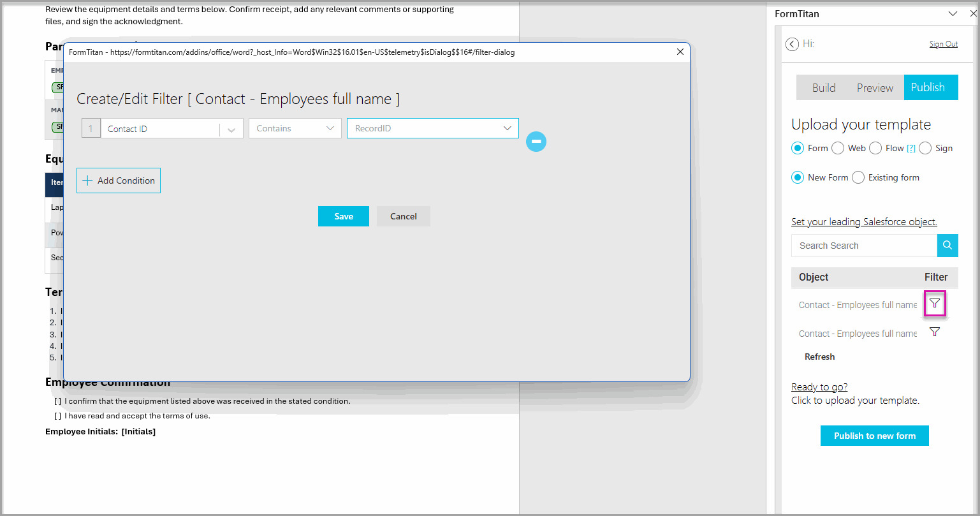Open the Contains operator dropdown
This screenshot has width=980, height=516.
click(x=295, y=128)
